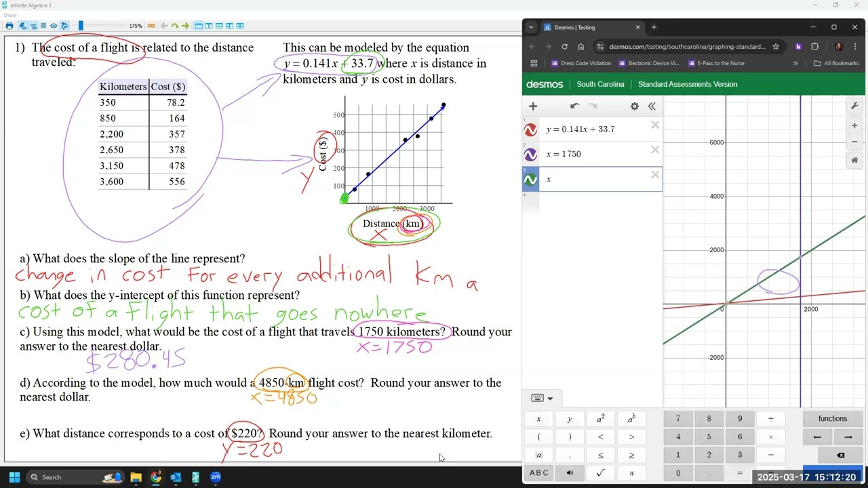868x488 pixels.
Task: Open the Dress Code Violation bookmark
Action: click(581, 63)
